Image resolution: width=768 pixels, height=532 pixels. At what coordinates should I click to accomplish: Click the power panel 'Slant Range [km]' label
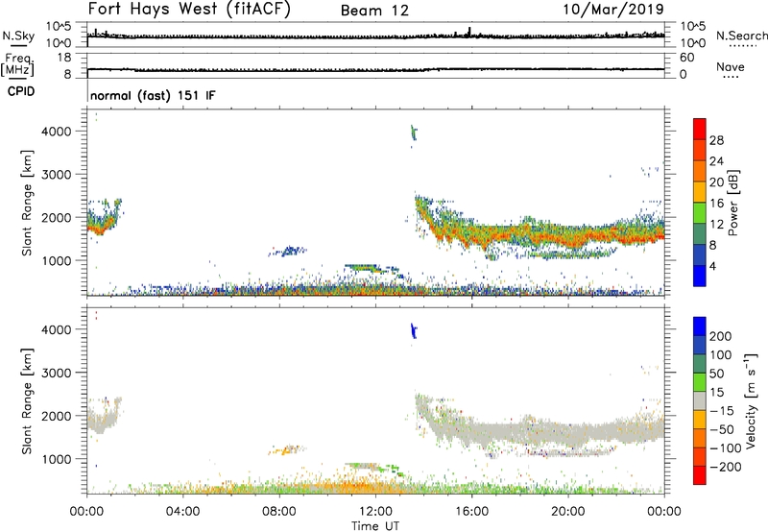tap(27, 203)
